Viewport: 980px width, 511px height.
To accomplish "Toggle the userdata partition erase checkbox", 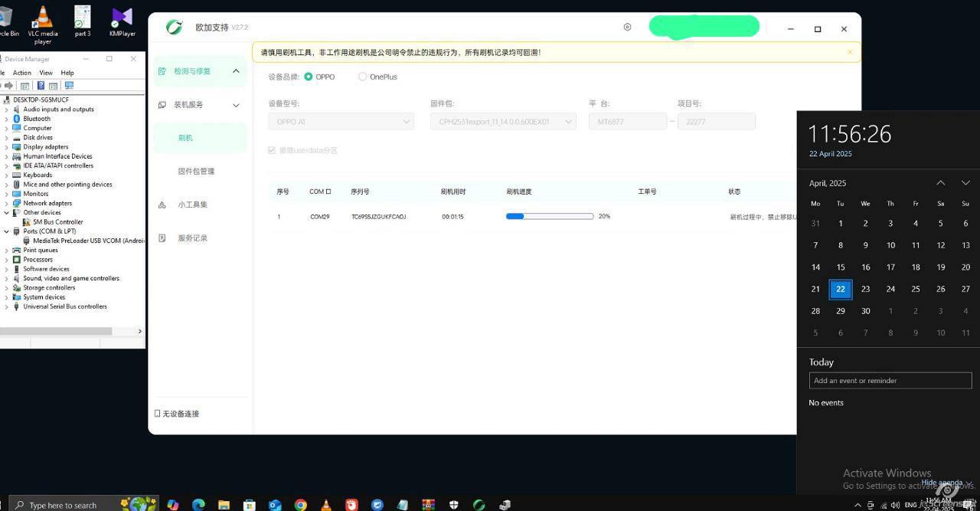I will coord(272,150).
